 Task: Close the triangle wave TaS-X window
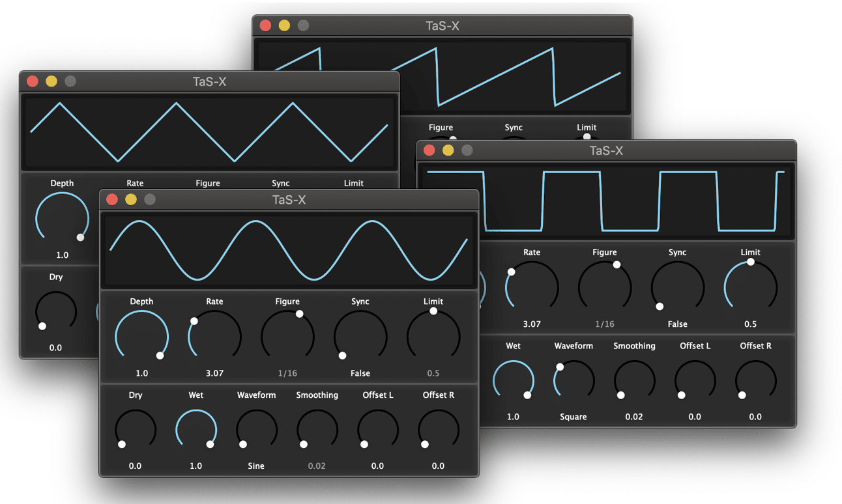tap(33, 81)
